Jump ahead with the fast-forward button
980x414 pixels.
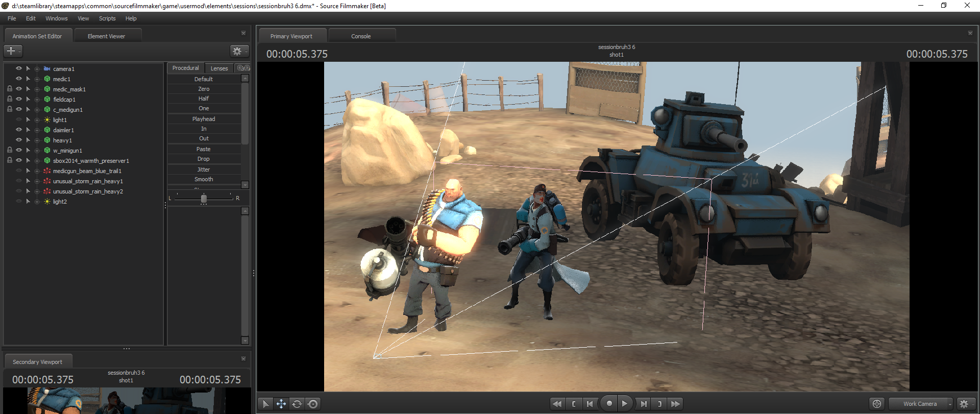click(x=676, y=404)
